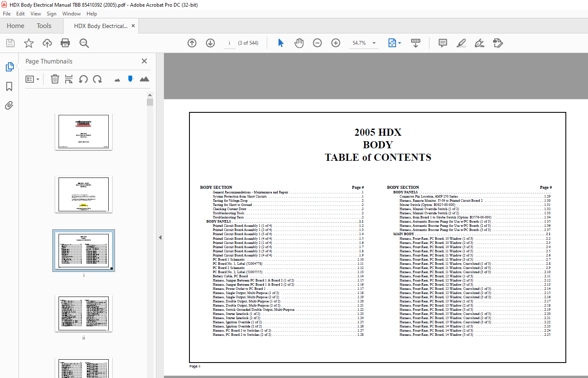Open zoom percentage dropdown arrow

click(374, 43)
